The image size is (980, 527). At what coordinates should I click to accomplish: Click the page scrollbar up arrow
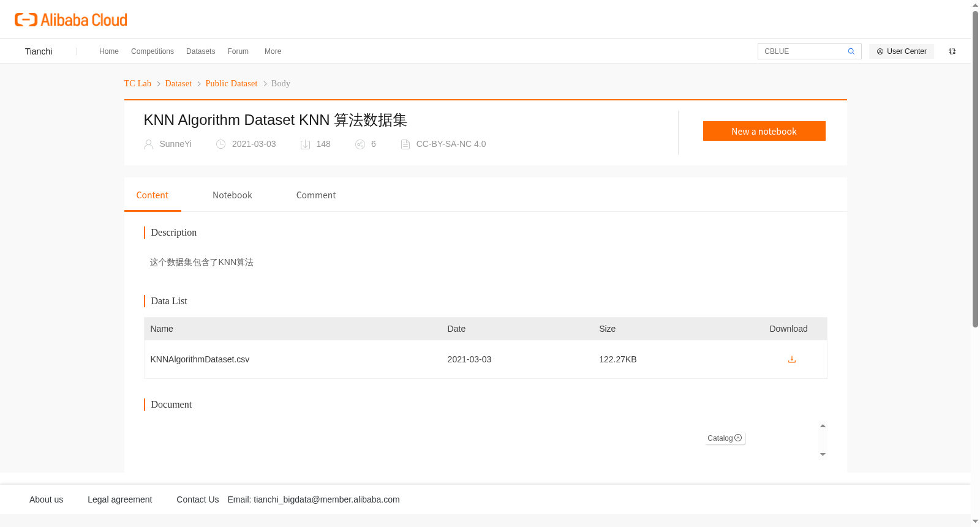point(975,5)
